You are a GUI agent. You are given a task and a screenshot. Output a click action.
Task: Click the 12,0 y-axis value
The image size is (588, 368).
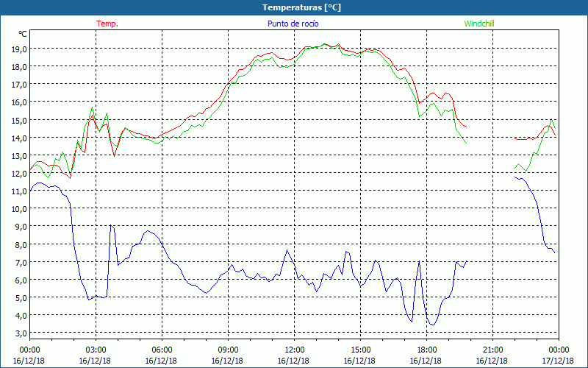coord(19,174)
